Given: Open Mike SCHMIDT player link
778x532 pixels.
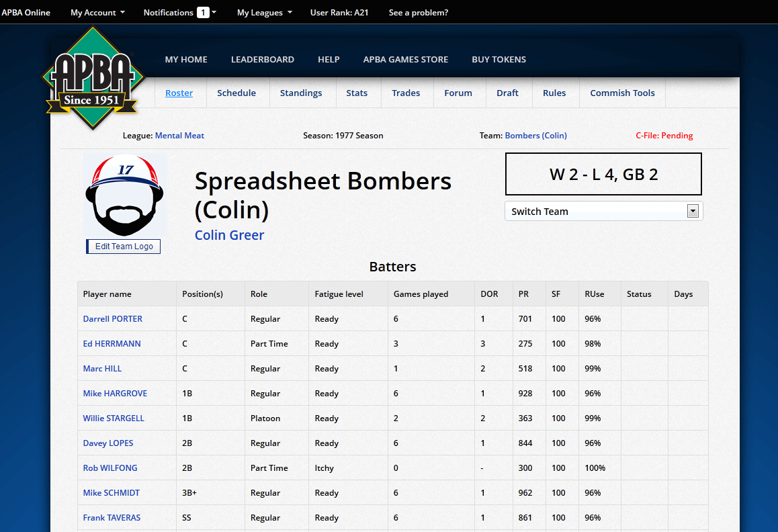Looking at the screenshot, I should pos(112,493).
